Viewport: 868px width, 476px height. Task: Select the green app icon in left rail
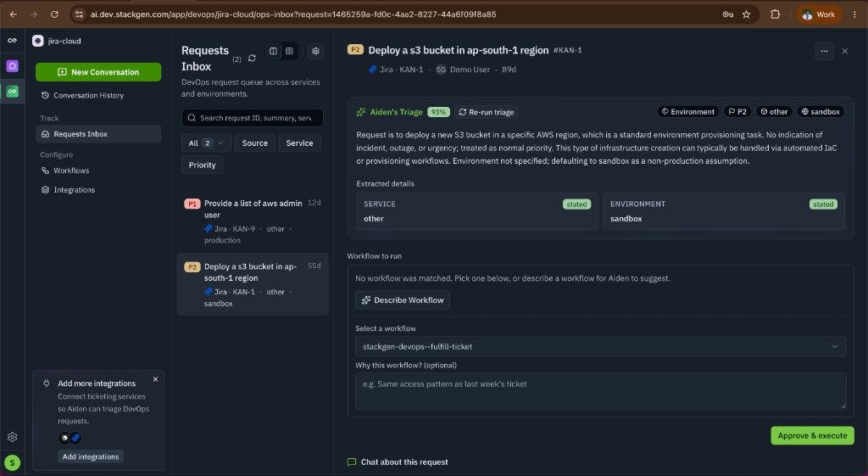click(x=12, y=91)
